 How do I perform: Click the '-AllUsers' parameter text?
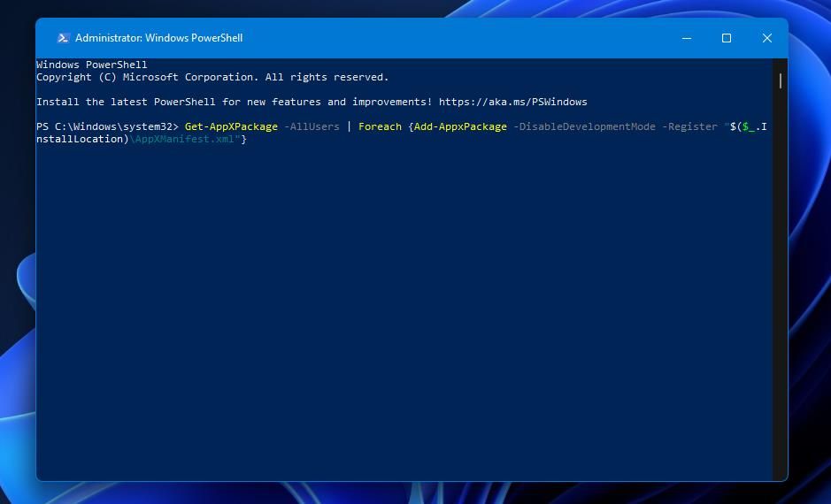[x=312, y=126]
